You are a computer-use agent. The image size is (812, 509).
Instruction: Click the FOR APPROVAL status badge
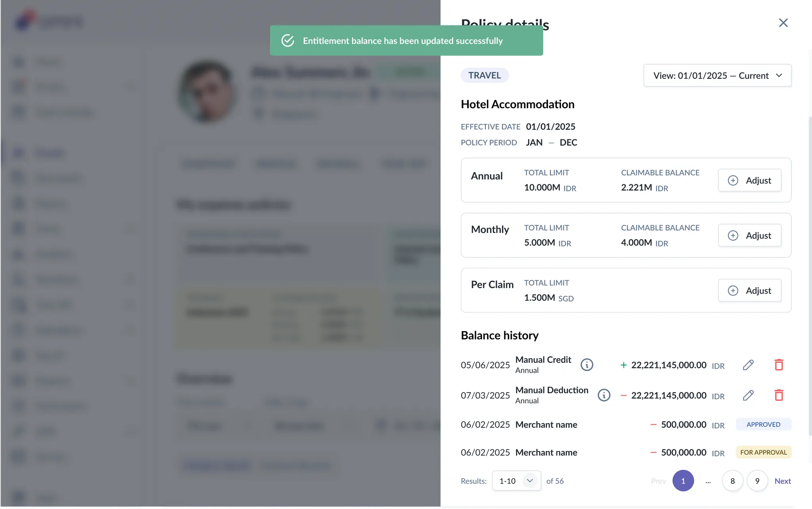[763, 452]
